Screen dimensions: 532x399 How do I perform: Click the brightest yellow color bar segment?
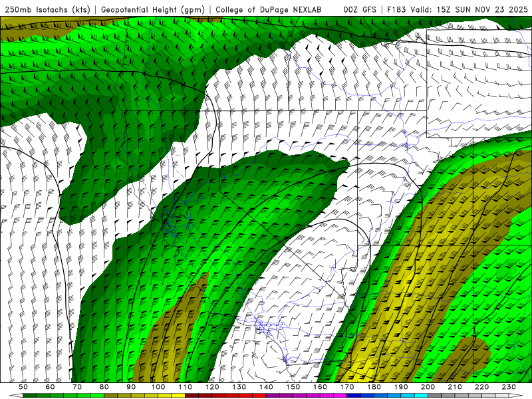[x=178, y=395]
